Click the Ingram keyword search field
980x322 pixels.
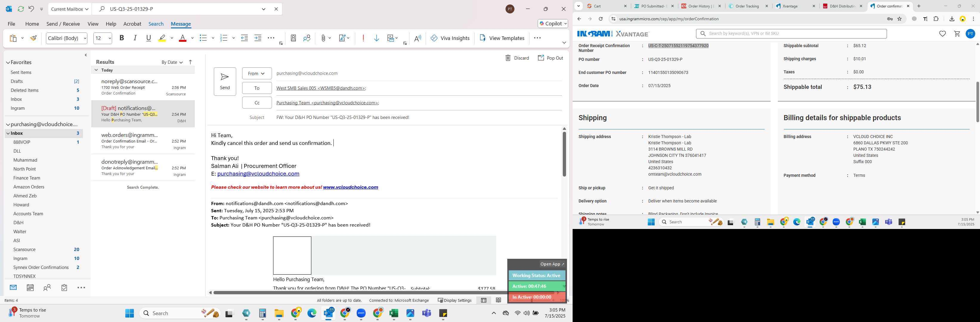pos(791,33)
